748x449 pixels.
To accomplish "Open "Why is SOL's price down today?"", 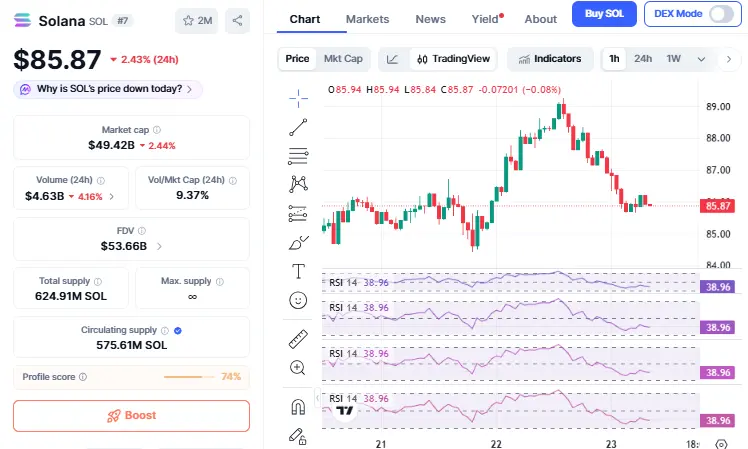I will pos(108,89).
